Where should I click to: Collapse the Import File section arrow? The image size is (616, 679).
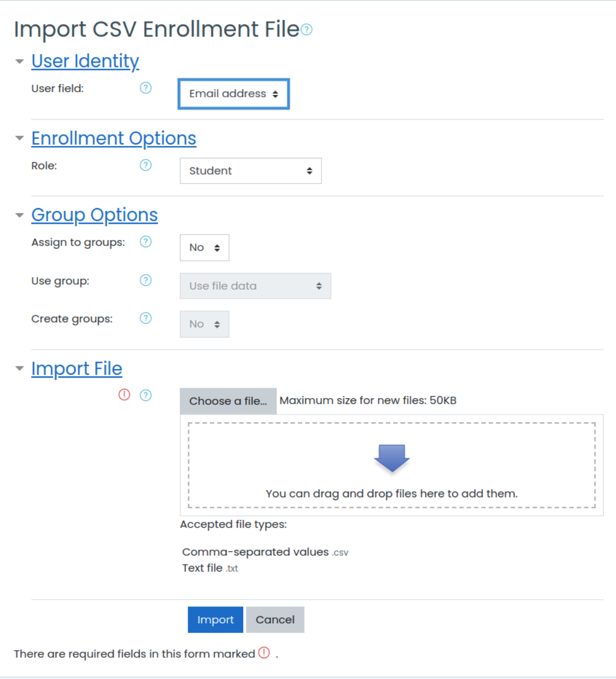(x=20, y=369)
